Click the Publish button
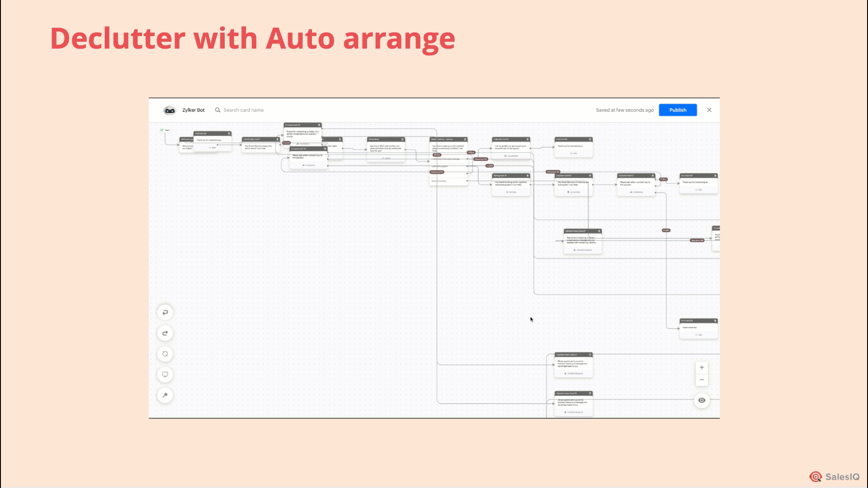This screenshot has height=488, width=868. coord(678,110)
